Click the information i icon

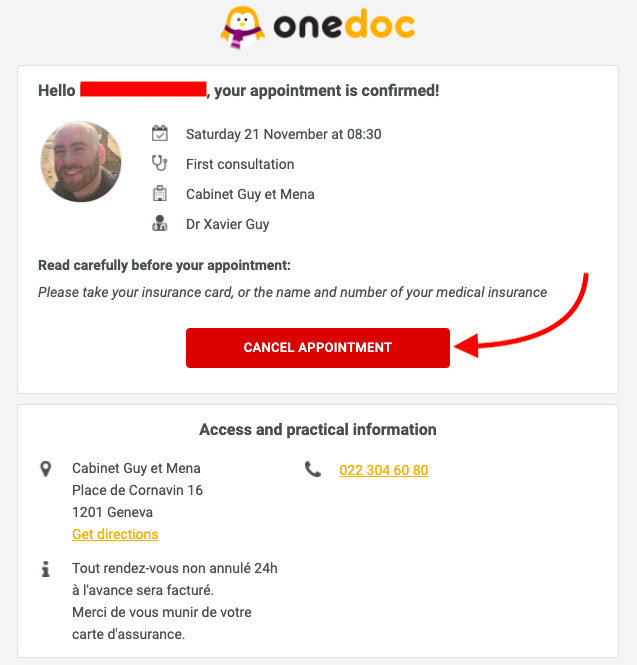46,569
